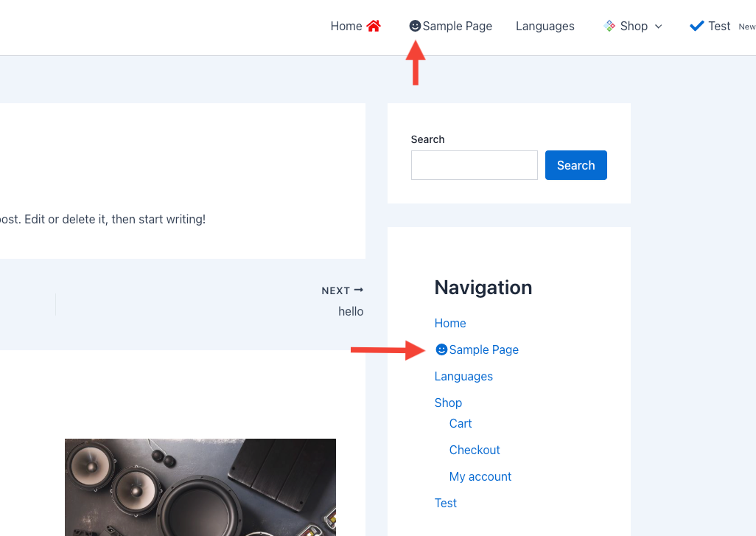Screen dimensions: 756x536
Task: Open Languages in the top menu
Action: point(545,26)
